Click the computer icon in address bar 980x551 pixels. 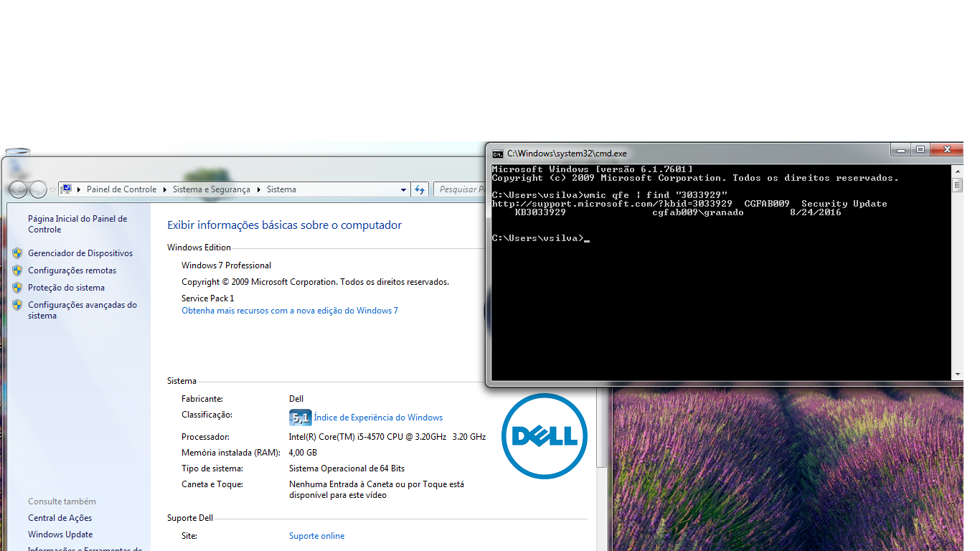coord(67,189)
